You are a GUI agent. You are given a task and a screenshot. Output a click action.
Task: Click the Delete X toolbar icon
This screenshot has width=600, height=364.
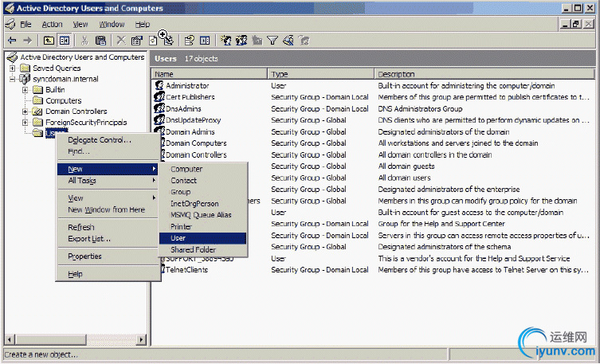point(121,40)
